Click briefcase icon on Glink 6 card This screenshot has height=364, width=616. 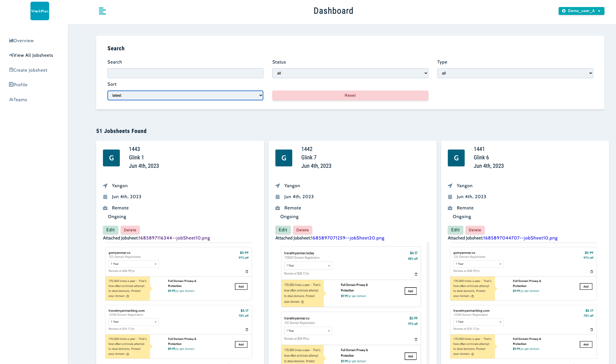450,208
